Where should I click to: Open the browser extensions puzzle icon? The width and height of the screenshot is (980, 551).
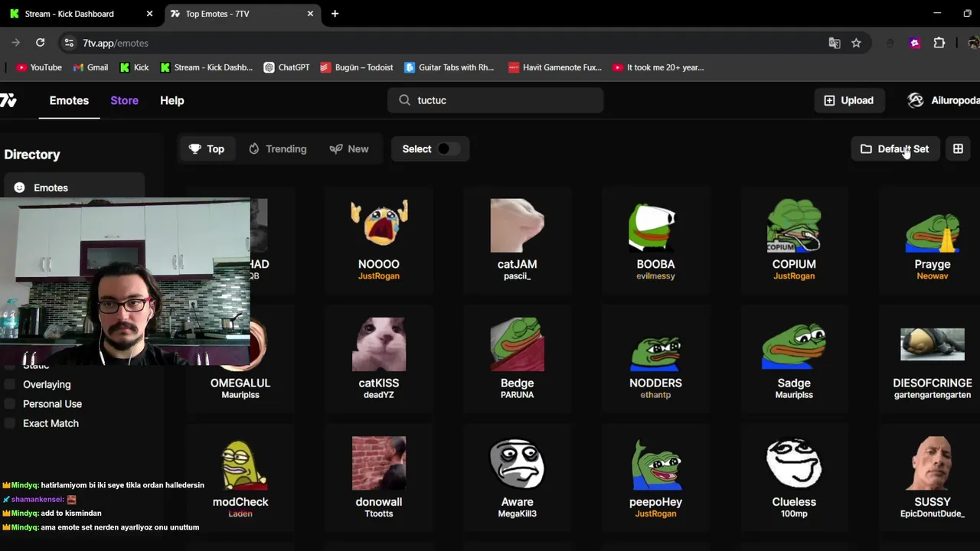(939, 43)
